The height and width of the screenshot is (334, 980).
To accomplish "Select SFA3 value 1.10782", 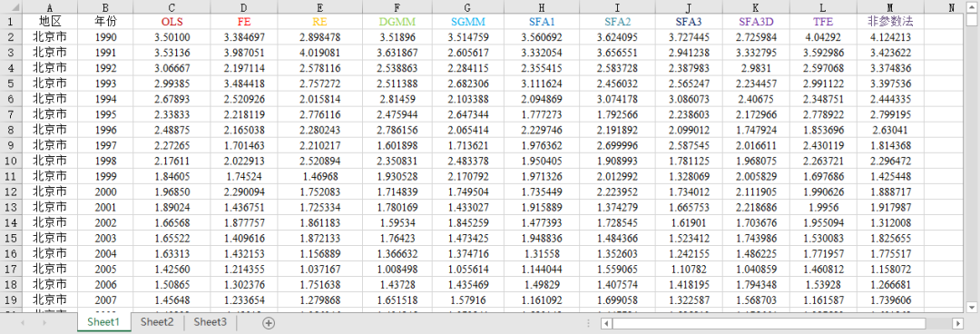I will (690, 269).
